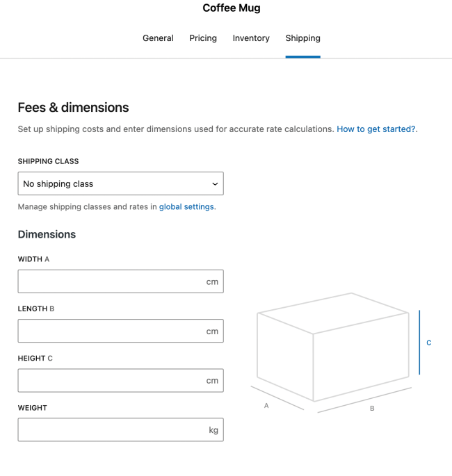Click the 'Fees & dimensions' heading
The height and width of the screenshot is (476, 452).
[x=73, y=108]
